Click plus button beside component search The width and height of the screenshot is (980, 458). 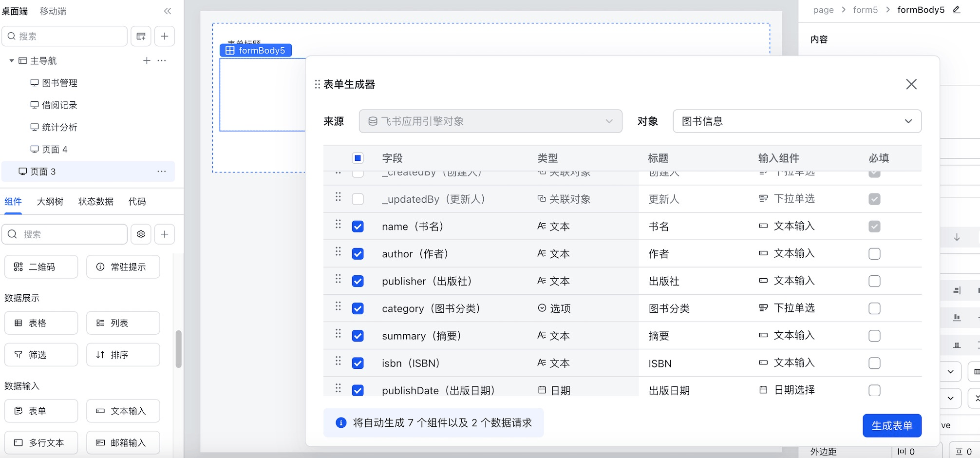(x=165, y=234)
